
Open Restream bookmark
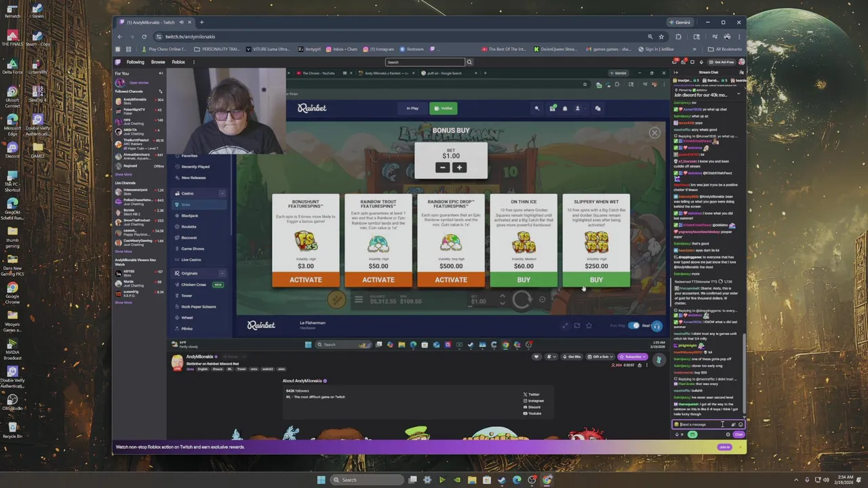coord(412,49)
